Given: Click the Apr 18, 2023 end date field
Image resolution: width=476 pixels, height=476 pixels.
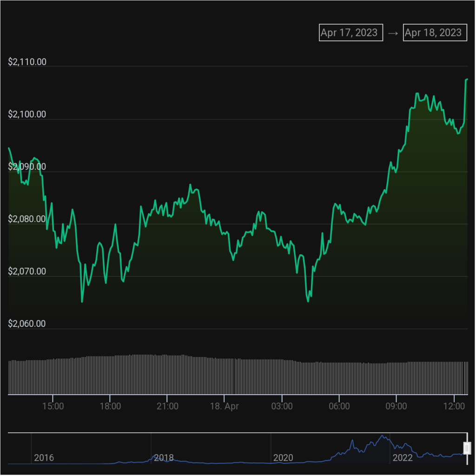Looking at the screenshot, I should coord(434,33).
